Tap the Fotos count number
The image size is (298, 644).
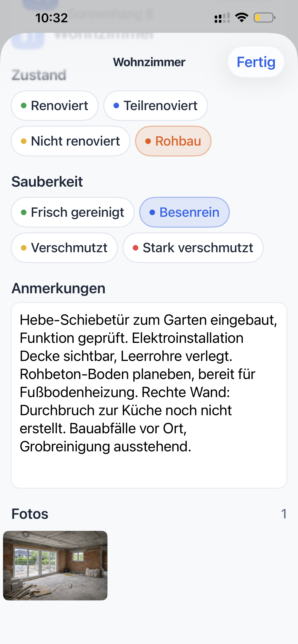(283, 514)
